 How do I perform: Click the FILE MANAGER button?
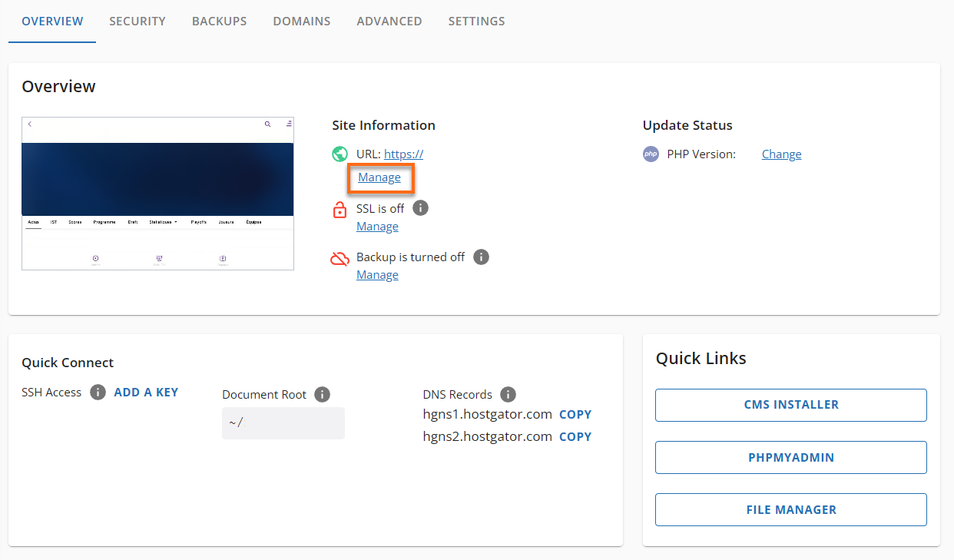[790, 509]
